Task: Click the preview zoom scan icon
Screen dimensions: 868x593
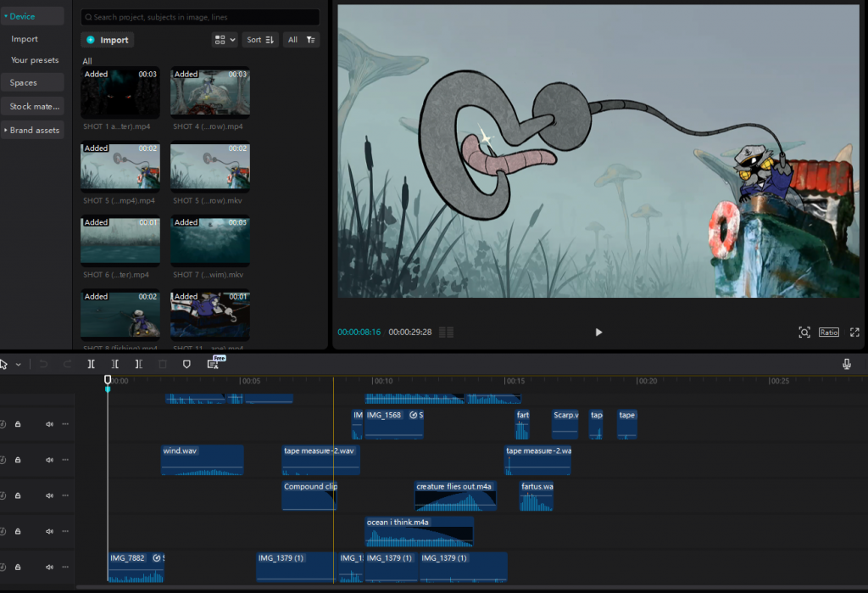Action: tap(804, 332)
